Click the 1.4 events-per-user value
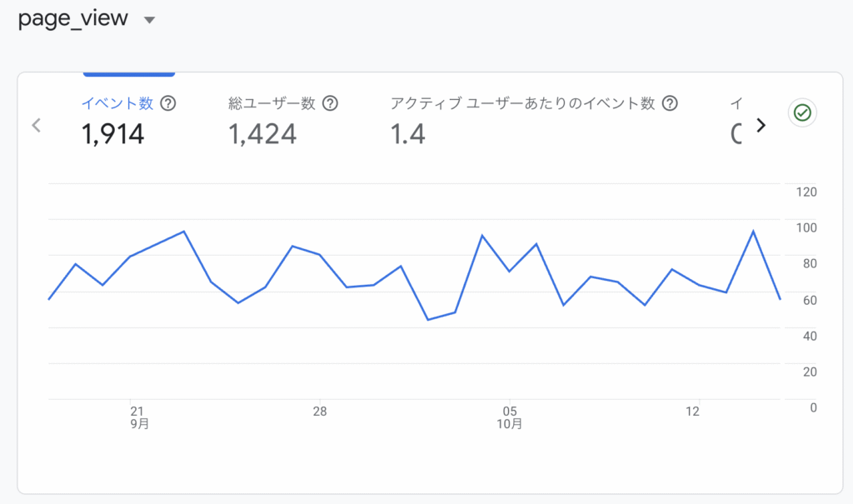This screenshot has height=504, width=853. [x=408, y=133]
